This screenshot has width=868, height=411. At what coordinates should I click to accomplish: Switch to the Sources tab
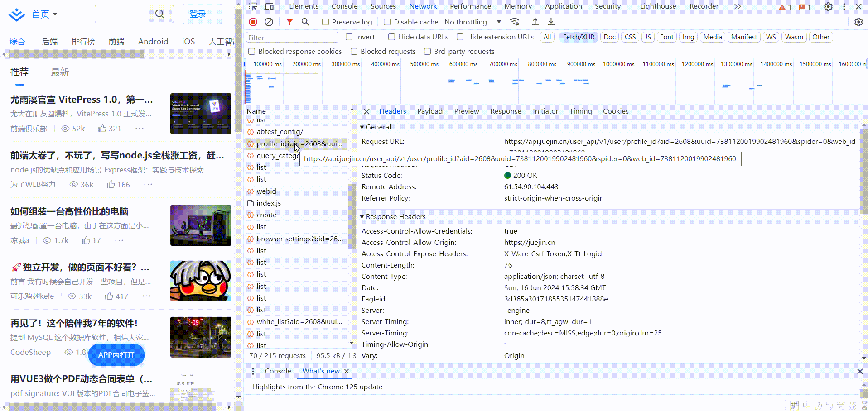point(383,6)
